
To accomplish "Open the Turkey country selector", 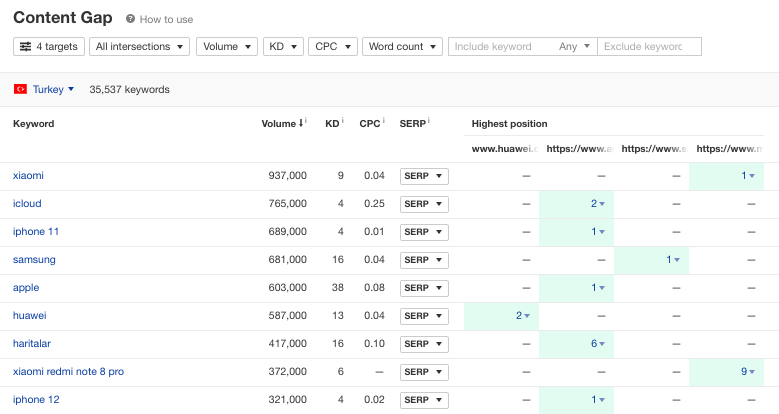I will tap(53, 89).
